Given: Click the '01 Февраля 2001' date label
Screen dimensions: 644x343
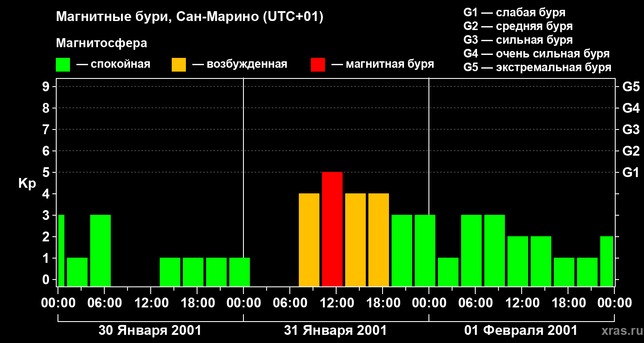Looking at the screenshot, I should point(521,331).
